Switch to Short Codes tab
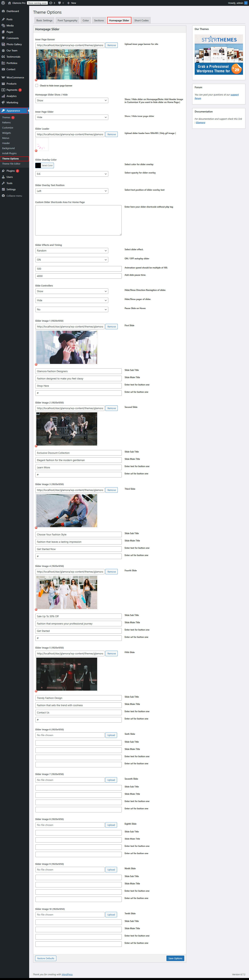Image resolution: width=249 pixels, height=980 pixels. click(142, 21)
